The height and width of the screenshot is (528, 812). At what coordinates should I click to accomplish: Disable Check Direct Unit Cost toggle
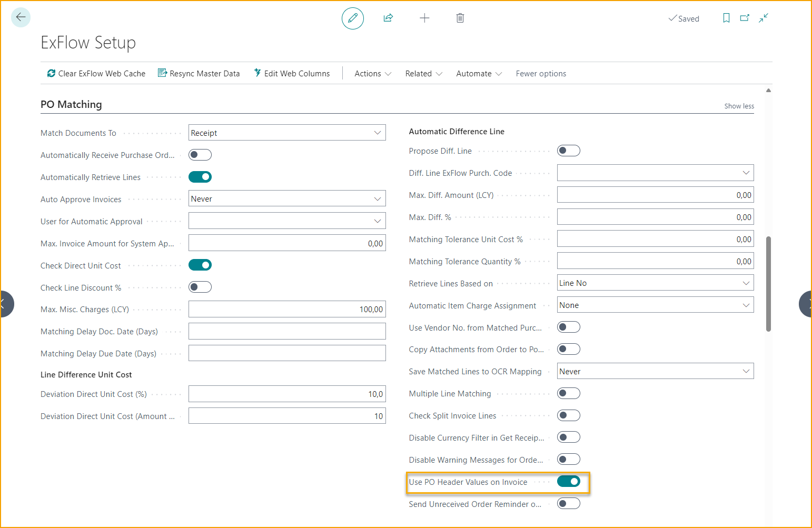200,265
